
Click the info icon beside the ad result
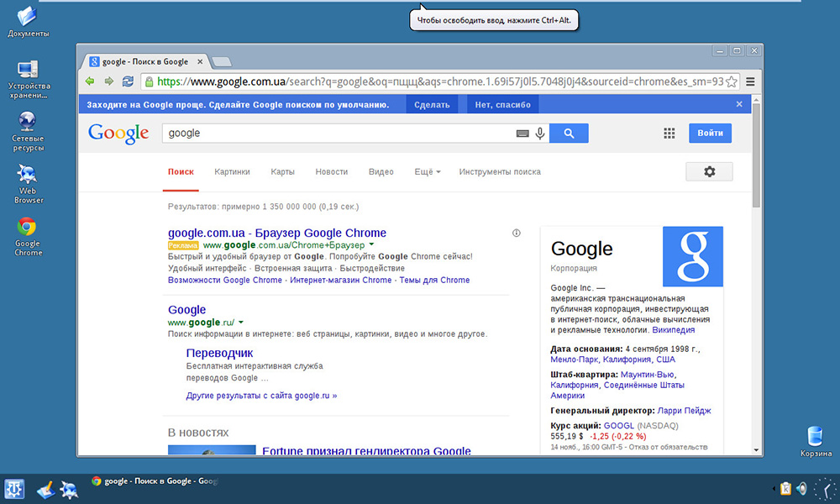(x=517, y=233)
